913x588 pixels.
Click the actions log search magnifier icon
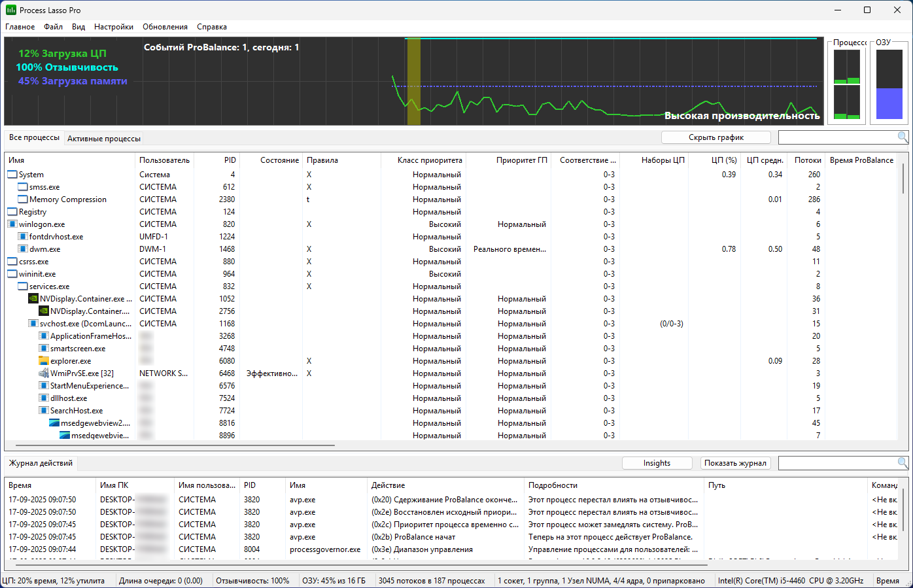point(903,463)
